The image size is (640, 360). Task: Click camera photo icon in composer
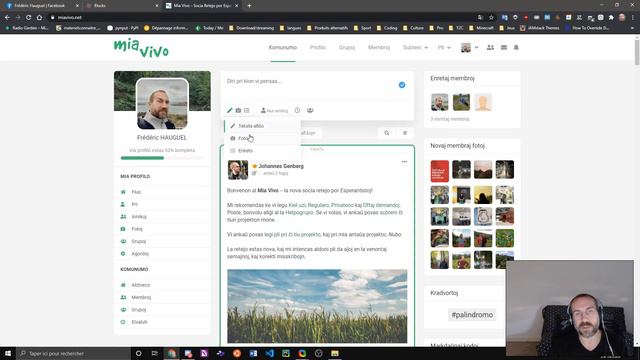click(238, 110)
